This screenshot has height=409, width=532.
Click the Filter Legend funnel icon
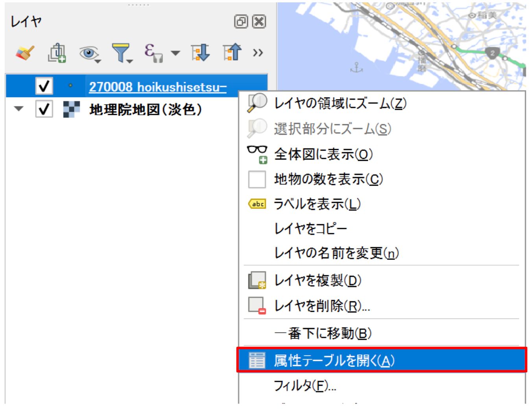click(x=122, y=53)
